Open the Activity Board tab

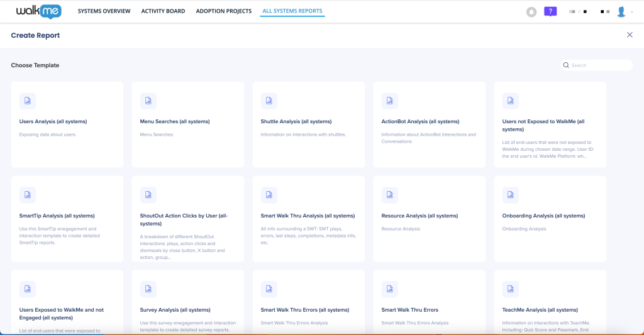(x=163, y=11)
